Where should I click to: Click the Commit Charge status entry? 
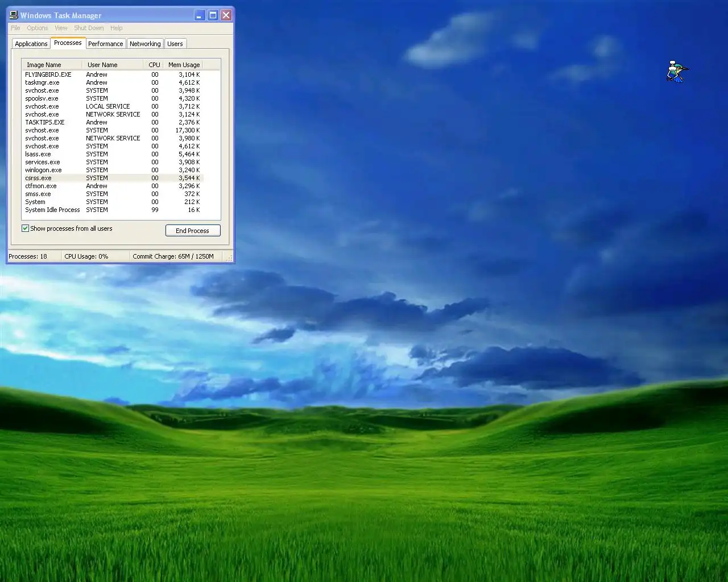click(176, 256)
